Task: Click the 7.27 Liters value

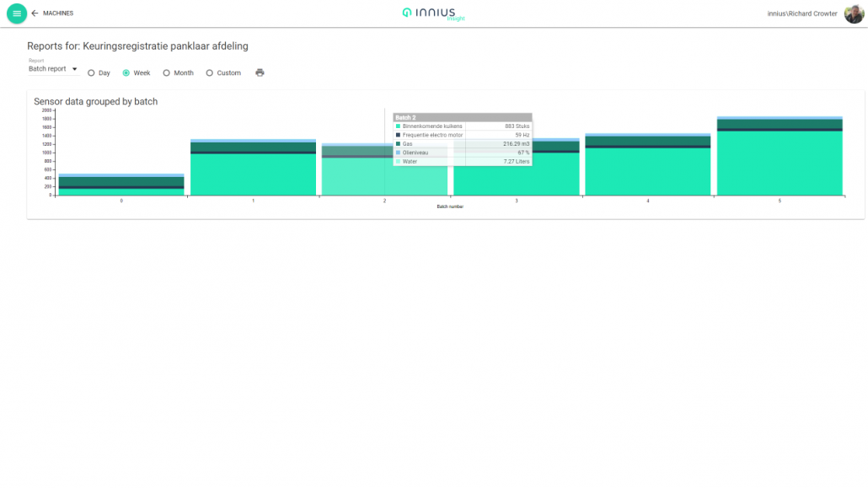Action: [517, 162]
